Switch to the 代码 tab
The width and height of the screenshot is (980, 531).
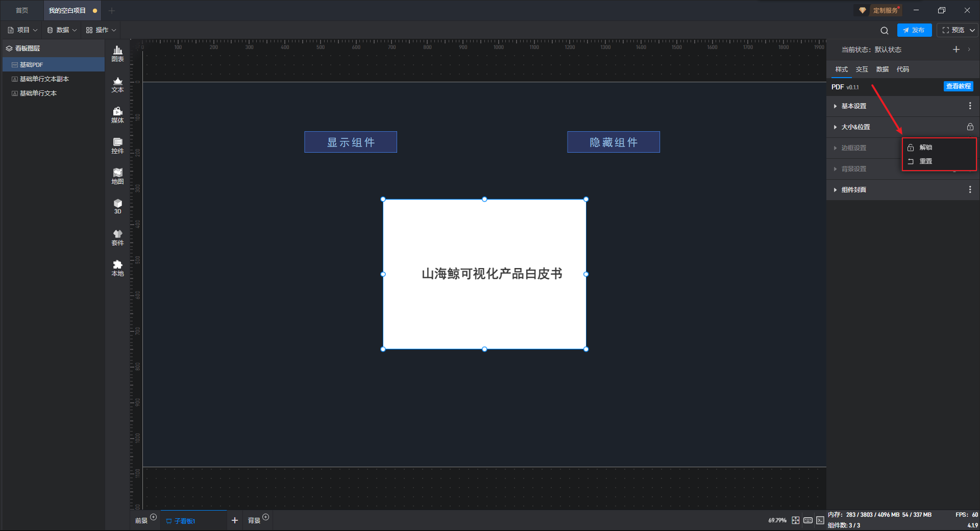click(902, 69)
